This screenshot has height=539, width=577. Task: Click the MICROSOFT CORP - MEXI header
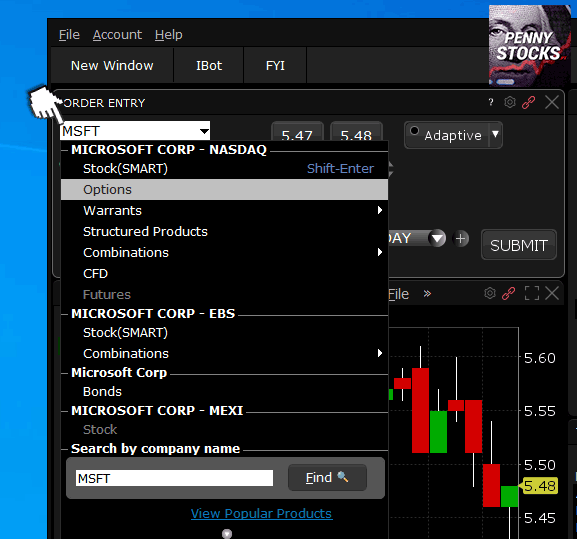[157, 410]
